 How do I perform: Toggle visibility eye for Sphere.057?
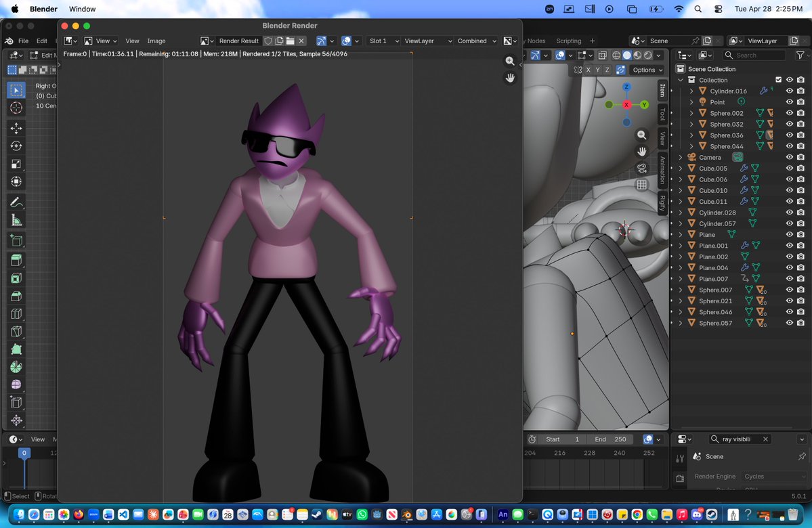point(789,323)
